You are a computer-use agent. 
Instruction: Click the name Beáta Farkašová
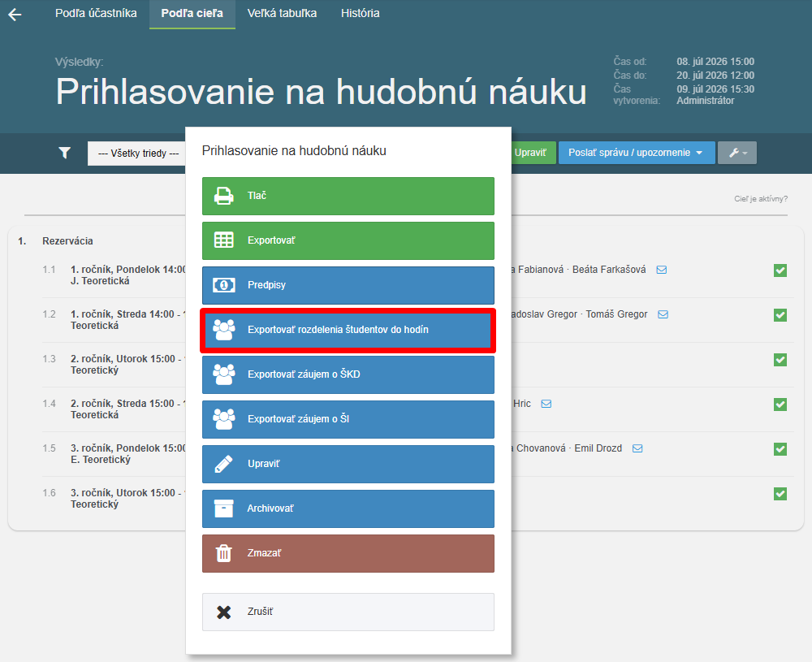coord(609,270)
